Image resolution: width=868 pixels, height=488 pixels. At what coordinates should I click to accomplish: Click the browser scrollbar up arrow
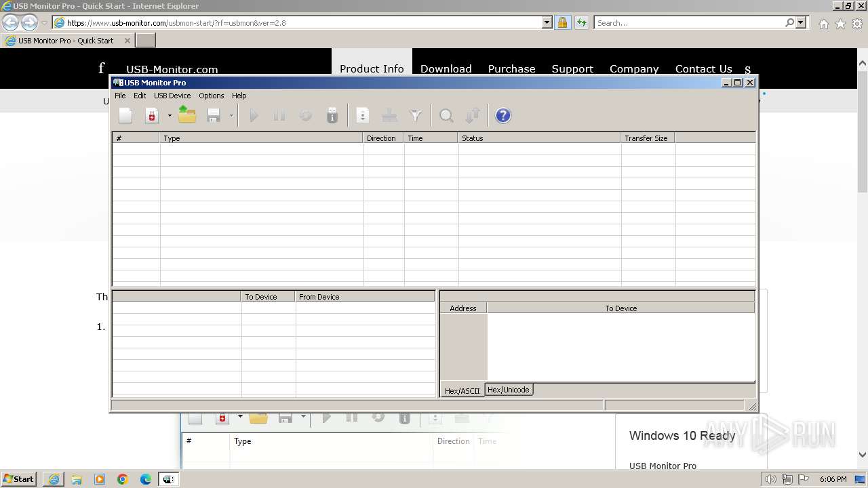tap(863, 64)
